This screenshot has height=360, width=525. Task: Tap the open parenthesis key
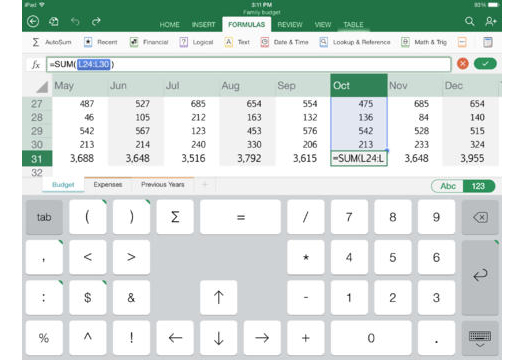[88, 217]
